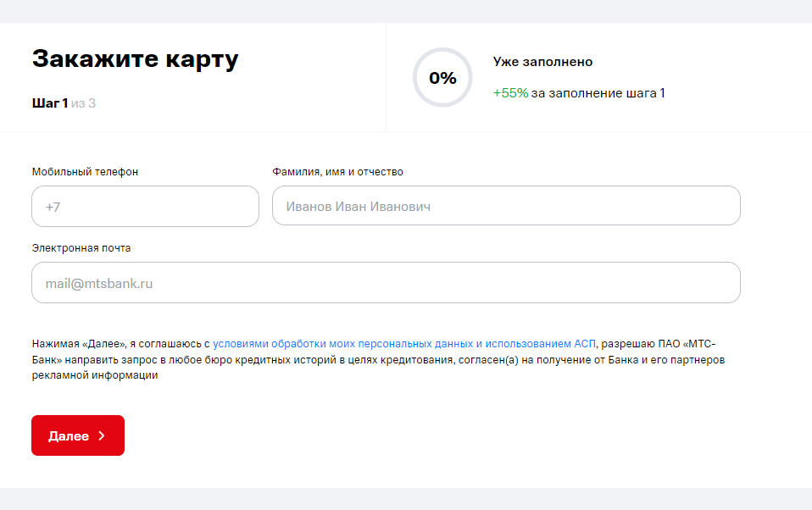Click the 0% circular progress indicator
This screenshot has height=510, width=812.
[442, 78]
